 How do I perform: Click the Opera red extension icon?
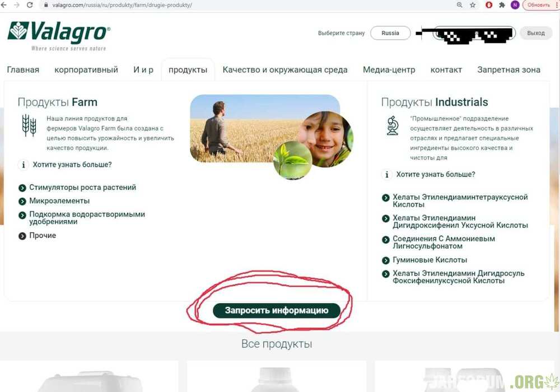pos(489,5)
